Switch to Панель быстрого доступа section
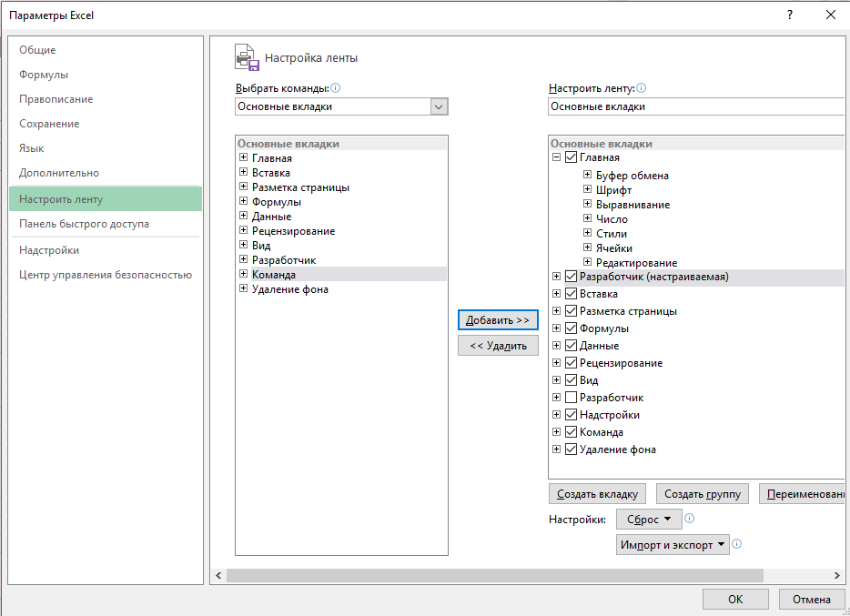 click(x=84, y=224)
